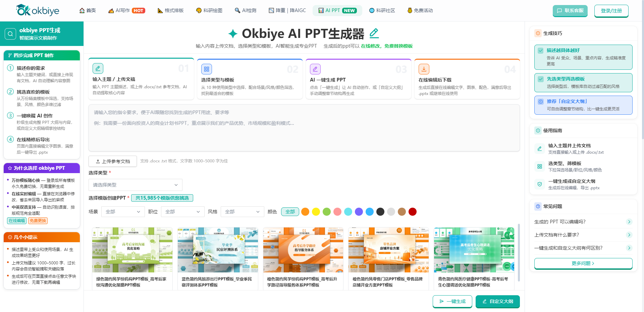
Task: Expand the FAQ 一键生成和自定义大纲有何区别?
Action: coord(583,248)
